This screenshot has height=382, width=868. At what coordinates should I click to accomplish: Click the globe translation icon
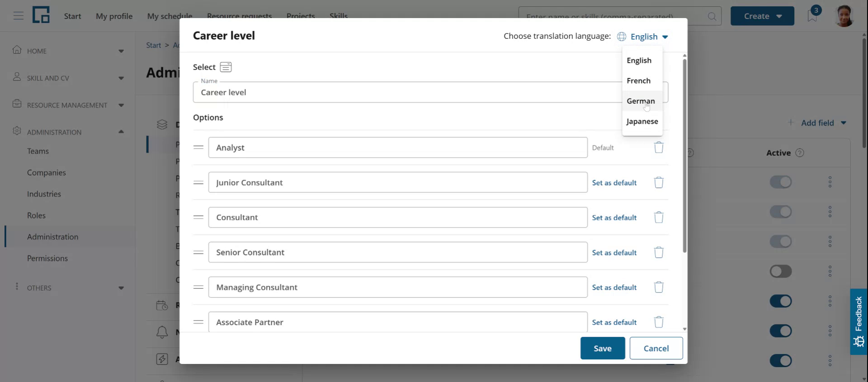(x=622, y=37)
